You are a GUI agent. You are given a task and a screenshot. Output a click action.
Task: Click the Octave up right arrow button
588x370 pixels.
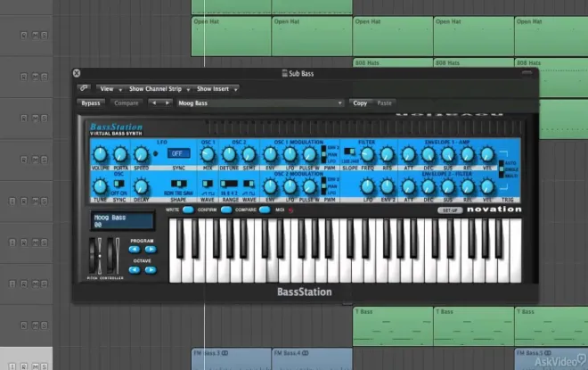(x=151, y=269)
